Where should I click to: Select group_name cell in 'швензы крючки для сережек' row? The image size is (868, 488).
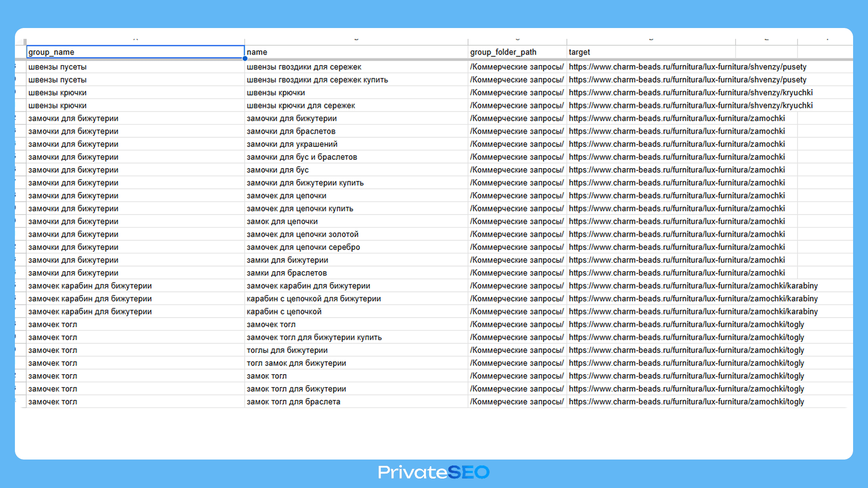click(x=57, y=106)
